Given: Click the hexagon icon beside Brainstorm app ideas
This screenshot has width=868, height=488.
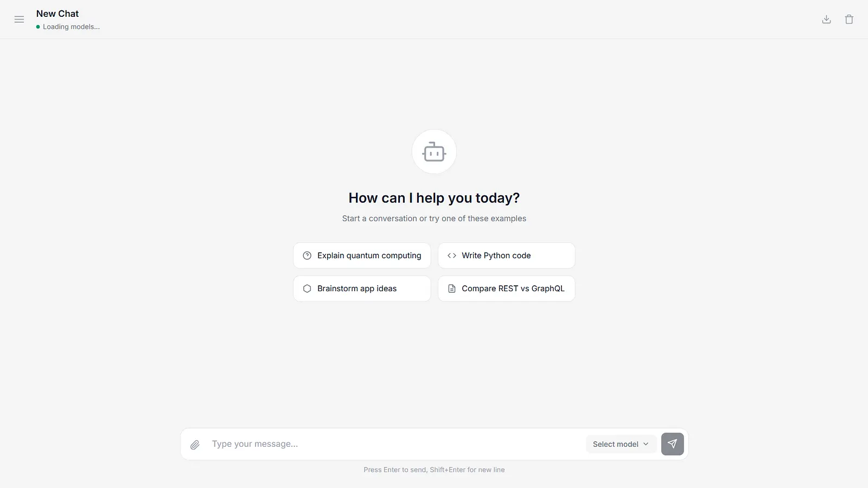Looking at the screenshot, I should pyautogui.click(x=307, y=288).
